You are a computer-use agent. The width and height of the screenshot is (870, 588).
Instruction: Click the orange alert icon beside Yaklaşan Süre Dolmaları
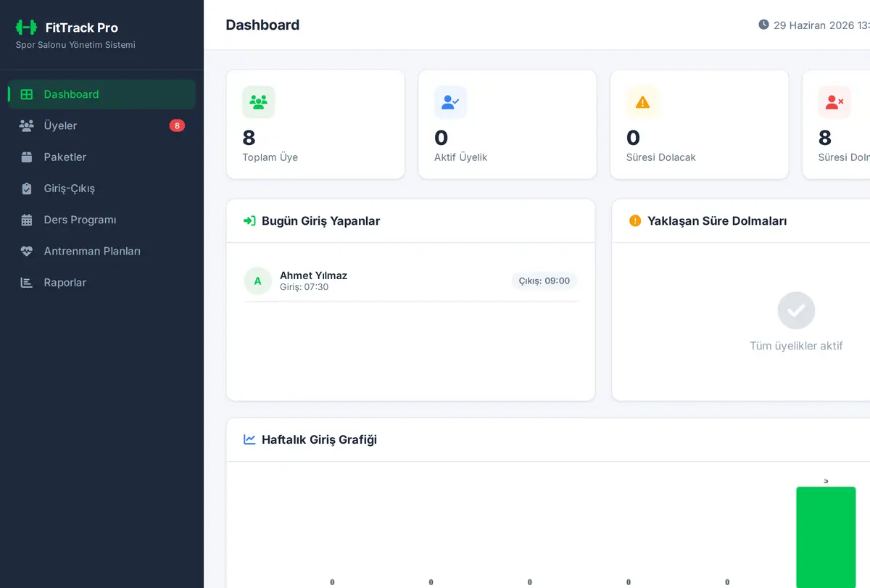click(x=635, y=221)
